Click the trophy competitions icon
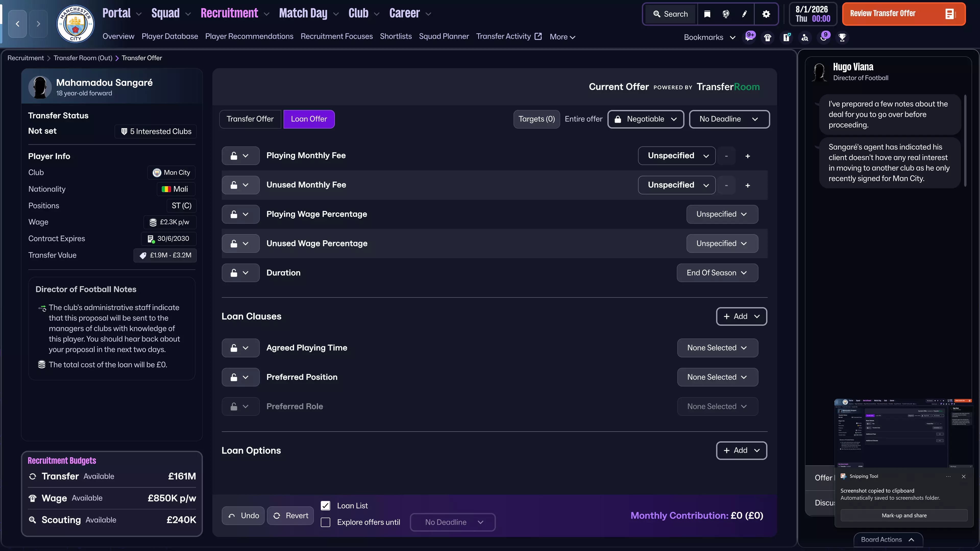 click(842, 37)
